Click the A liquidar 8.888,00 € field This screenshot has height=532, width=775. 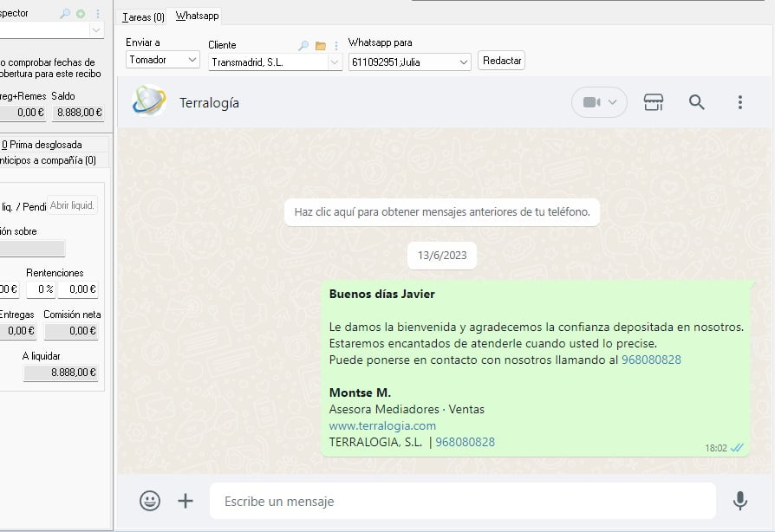[x=61, y=373]
